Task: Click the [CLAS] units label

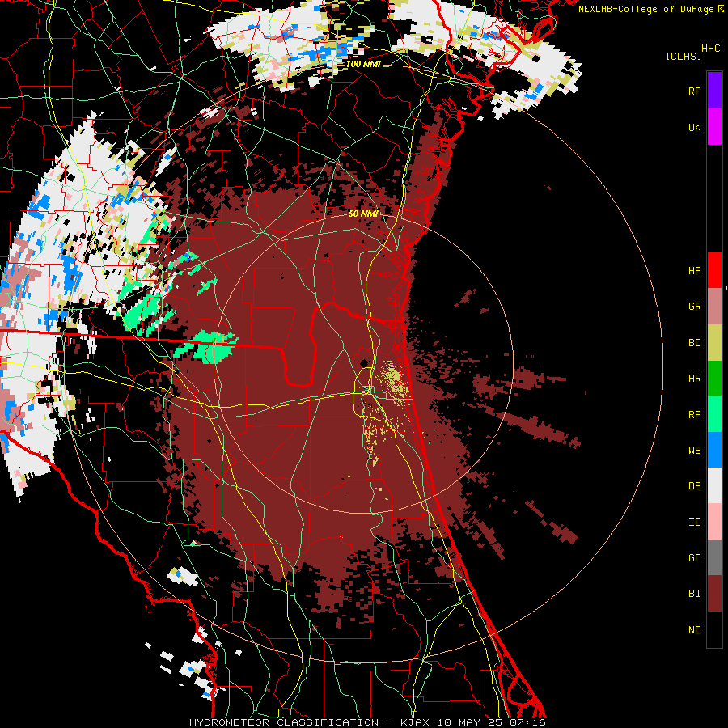Action: [684, 56]
